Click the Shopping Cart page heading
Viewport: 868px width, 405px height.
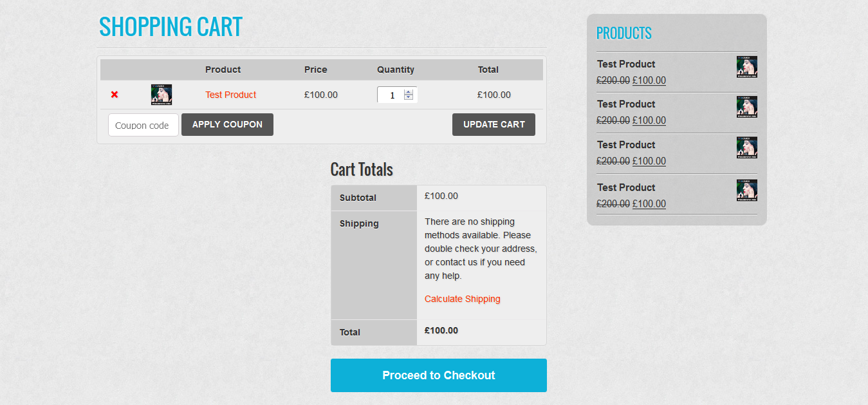[x=171, y=26]
